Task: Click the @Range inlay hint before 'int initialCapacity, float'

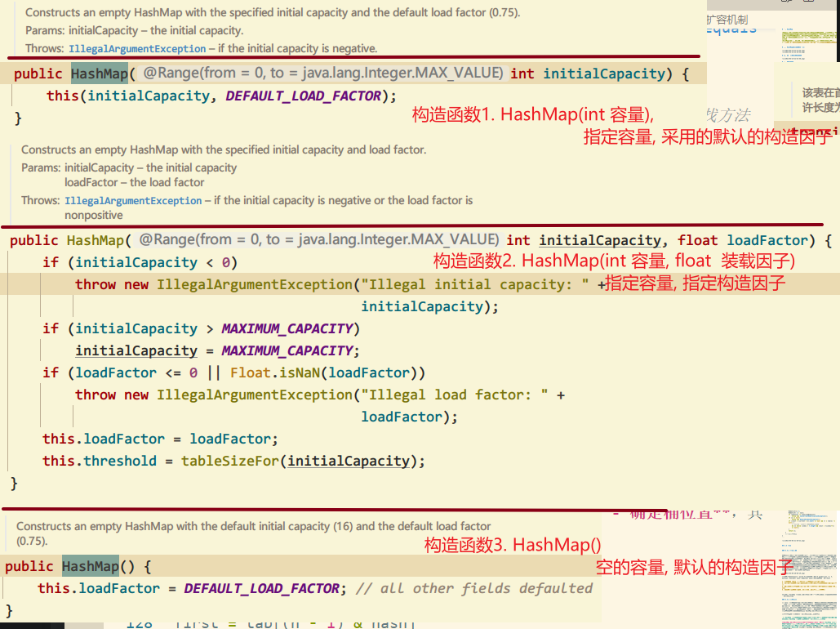Action: tap(319, 239)
